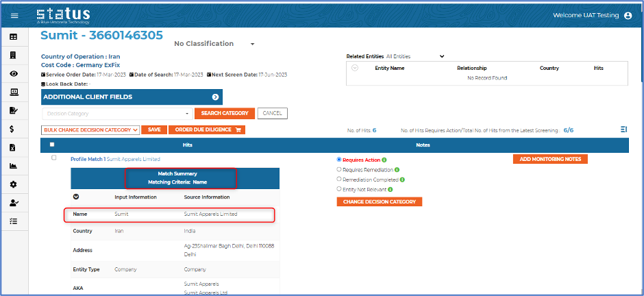644x296 pixels.
Task: Click the eye icon in the left sidebar
Action: click(13, 73)
